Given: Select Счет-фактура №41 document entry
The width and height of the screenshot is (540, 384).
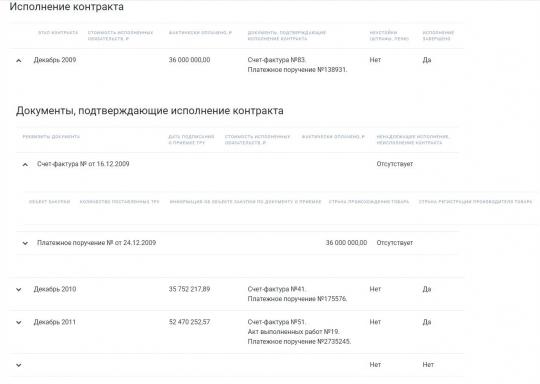Looking at the screenshot, I should pyautogui.click(x=277, y=289).
